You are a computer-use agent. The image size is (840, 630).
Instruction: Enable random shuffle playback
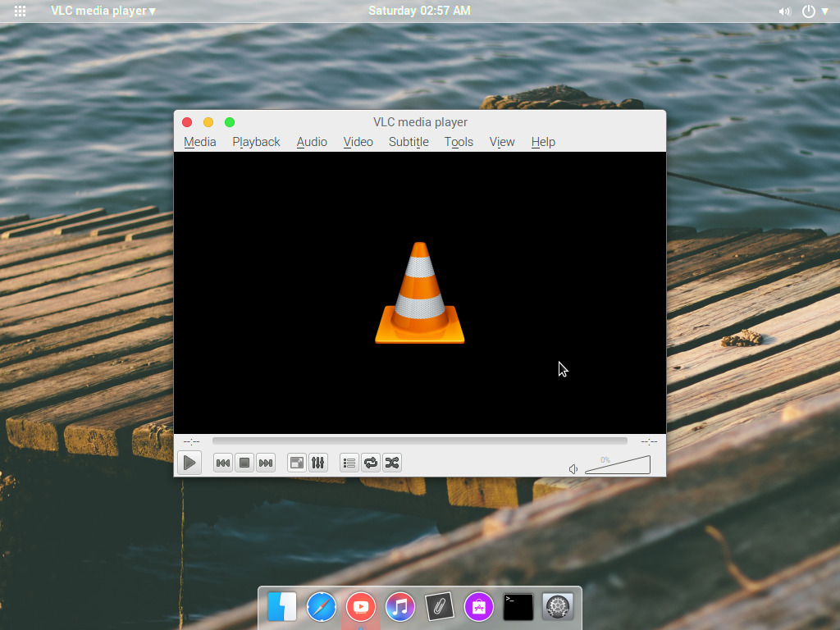[391, 462]
